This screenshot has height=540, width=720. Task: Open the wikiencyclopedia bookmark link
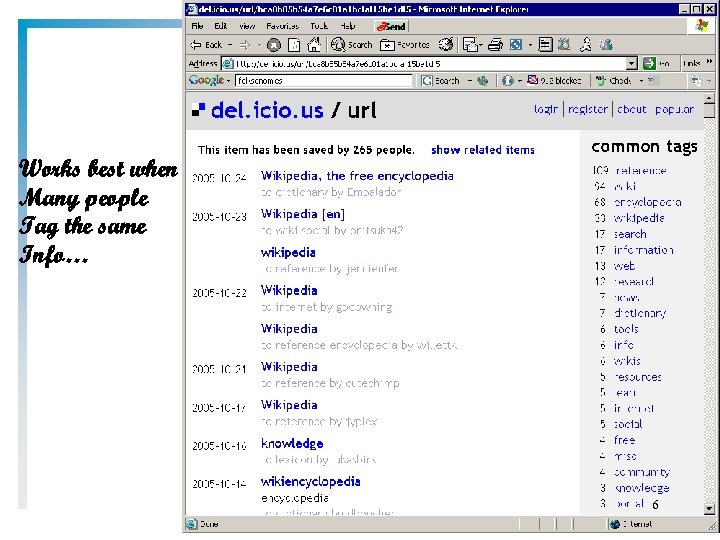coord(310,482)
